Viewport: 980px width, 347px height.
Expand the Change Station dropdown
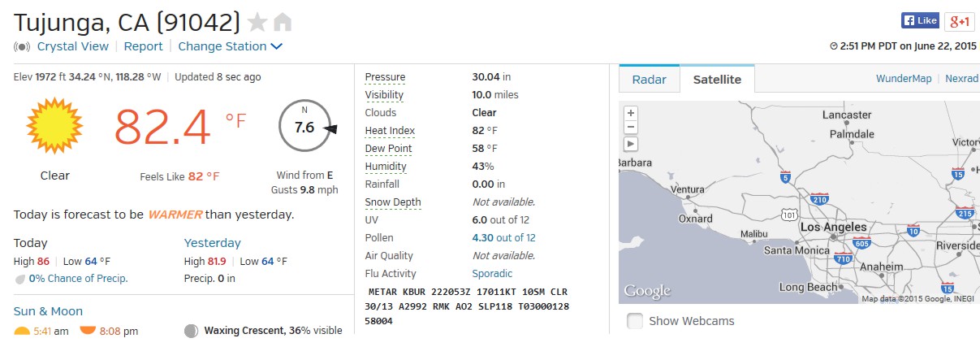coord(230,46)
